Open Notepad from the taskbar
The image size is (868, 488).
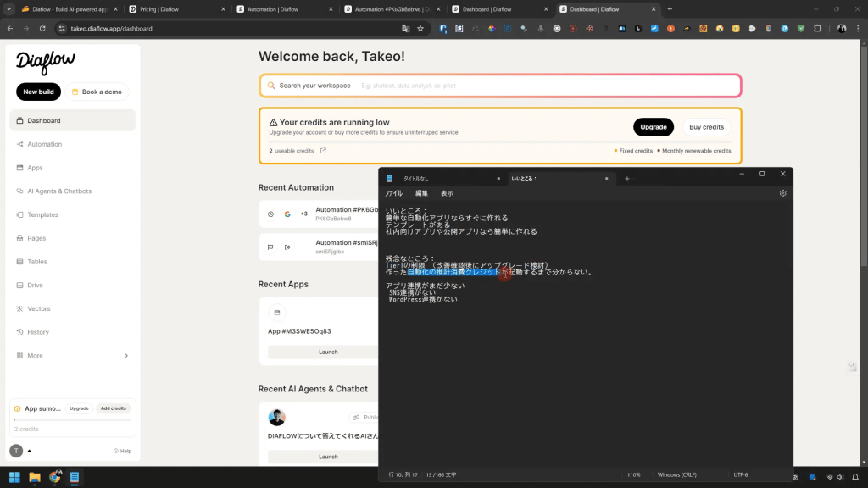[75, 477]
